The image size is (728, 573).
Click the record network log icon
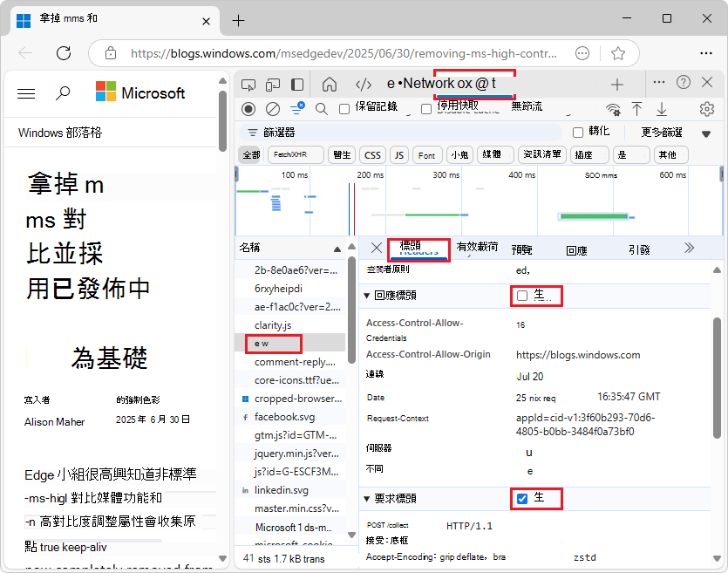click(x=248, y=109)
